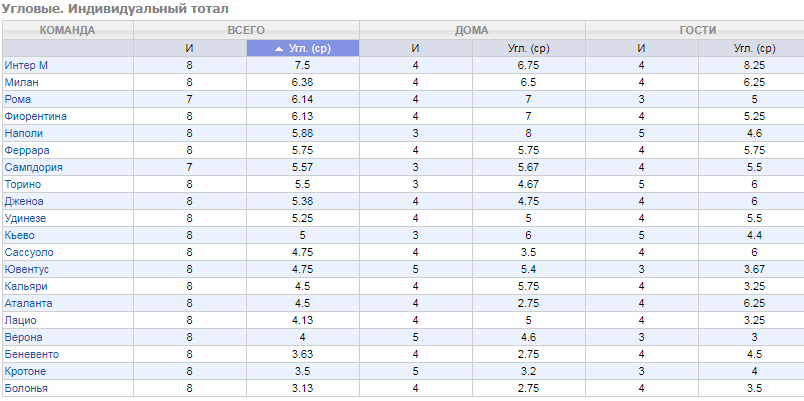Select the 6.25 away average for Аталанта

[754, 303]
